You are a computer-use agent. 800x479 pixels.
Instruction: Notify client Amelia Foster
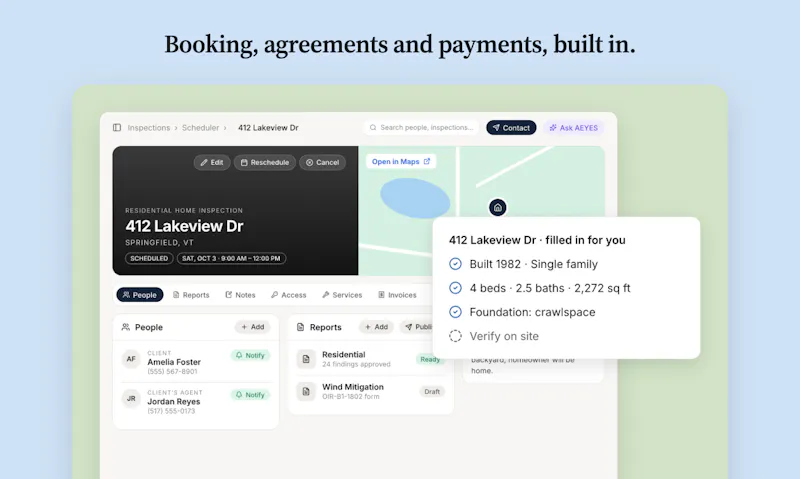[x=251, y=356]
